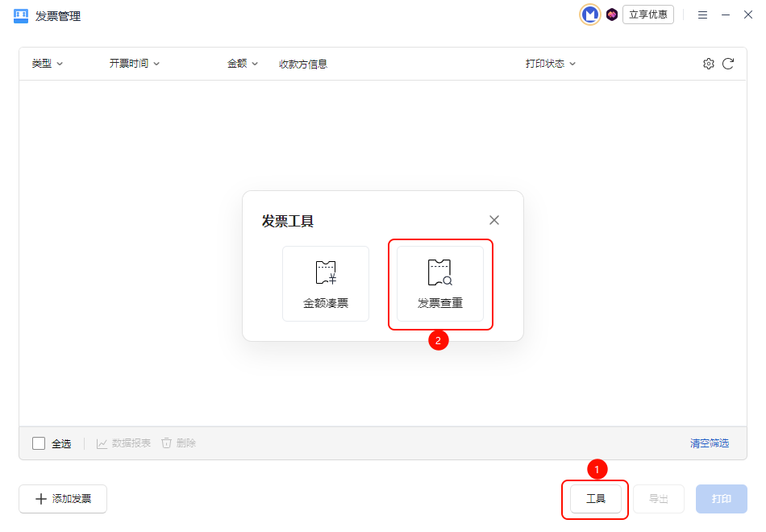
Task: Click the 清空筛选 link
Action: 709,443
